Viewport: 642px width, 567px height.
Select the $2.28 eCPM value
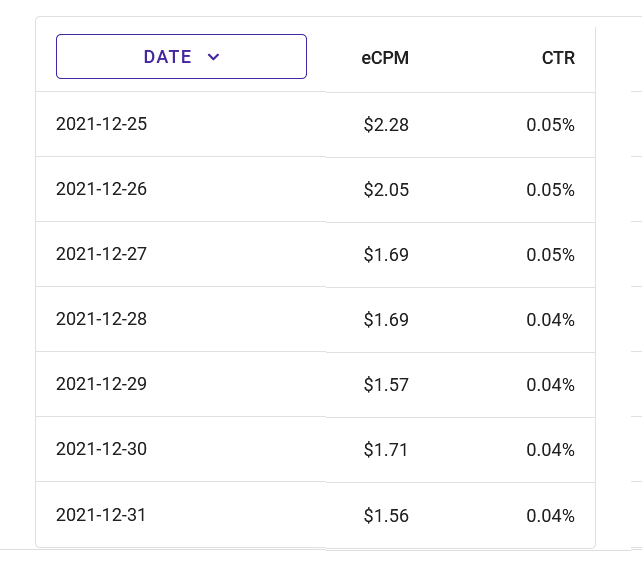386,125
